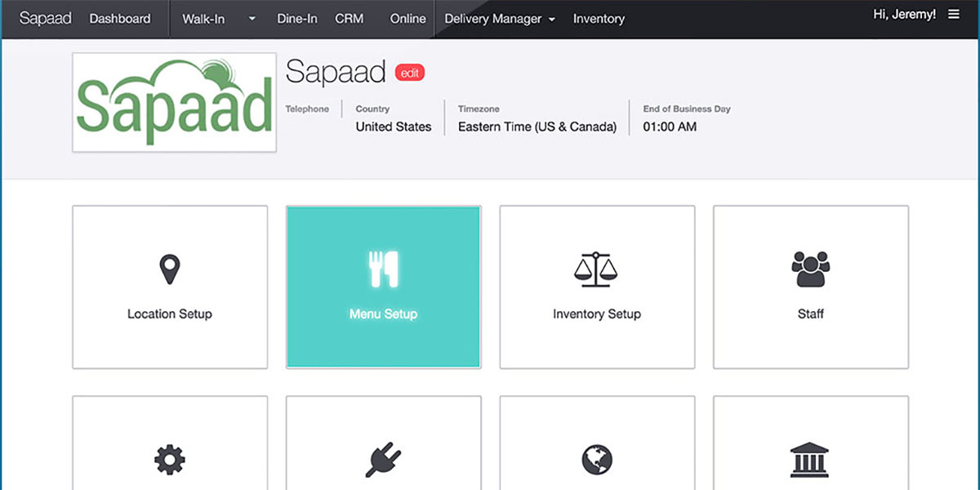Click the Location Setup map pin icon
The height and width of the screenshot is (490, 980).
tap(169, 269)
